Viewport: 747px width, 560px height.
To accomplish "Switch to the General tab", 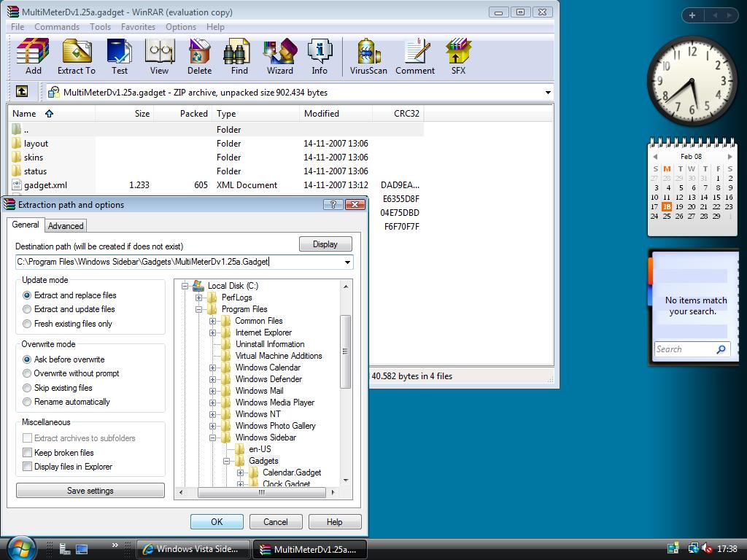I will click(x=26, y=225).
